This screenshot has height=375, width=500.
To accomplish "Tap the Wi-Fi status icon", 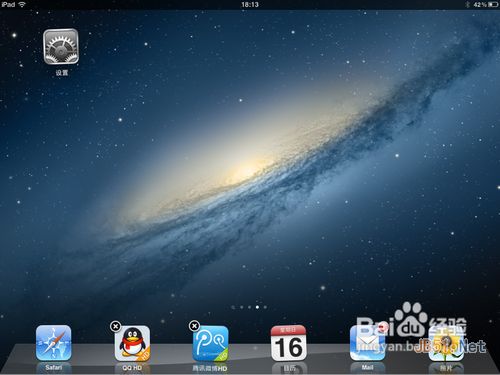I will click(x=22, y=4).
